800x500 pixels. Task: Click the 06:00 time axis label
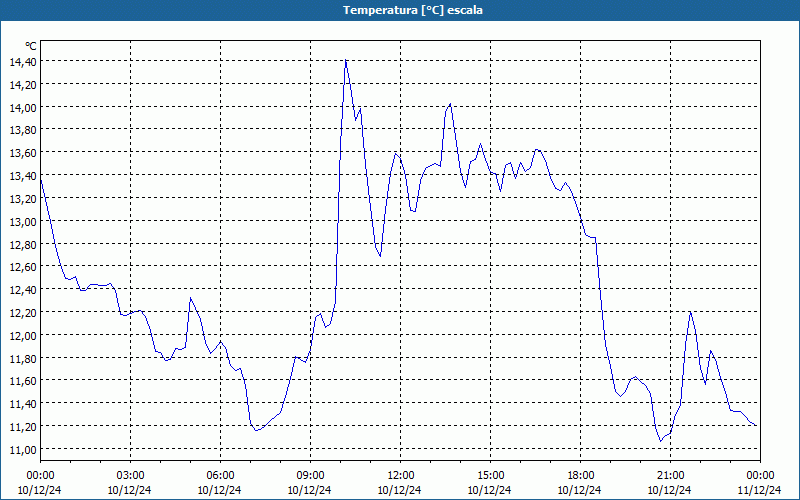(x=220, y=476)
